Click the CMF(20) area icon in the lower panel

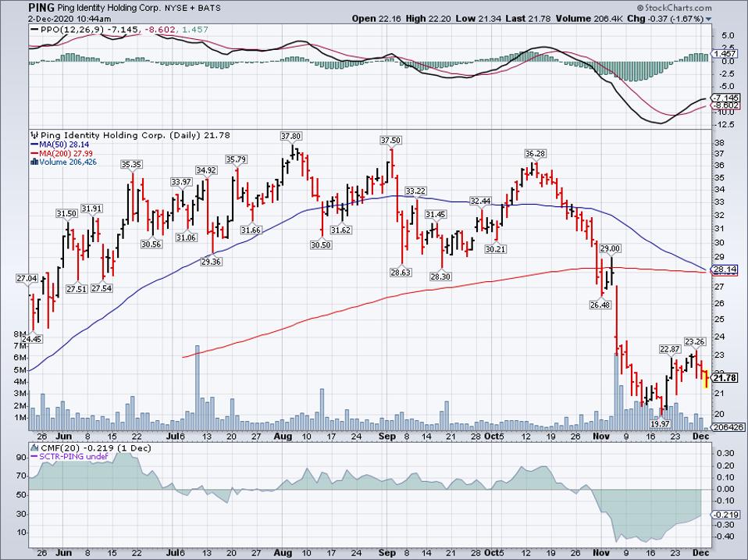pyautogui.click(x=34, y=448)
